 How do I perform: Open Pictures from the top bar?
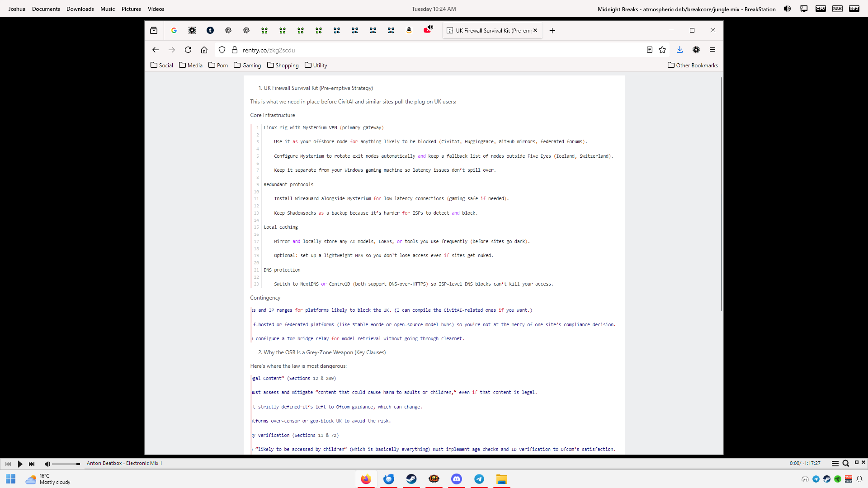coord(131,9)
